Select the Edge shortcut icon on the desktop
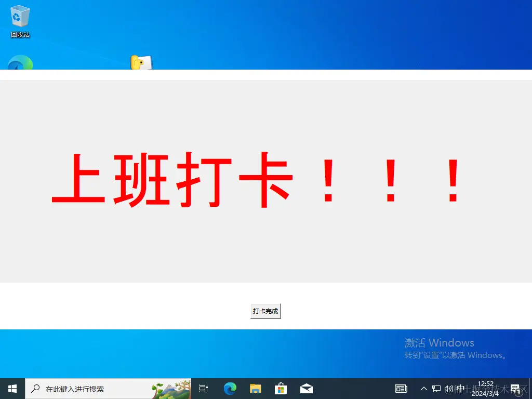This screenshot has width=532, height=399. 20,62
